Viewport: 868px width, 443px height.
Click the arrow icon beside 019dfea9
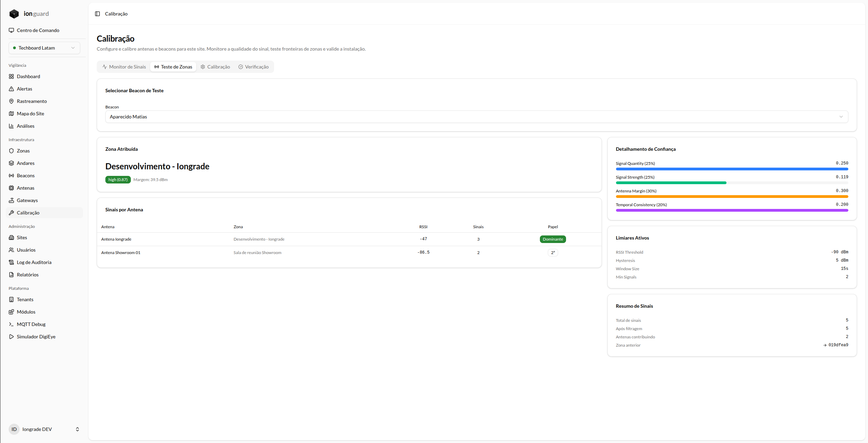tap(825, 345)
